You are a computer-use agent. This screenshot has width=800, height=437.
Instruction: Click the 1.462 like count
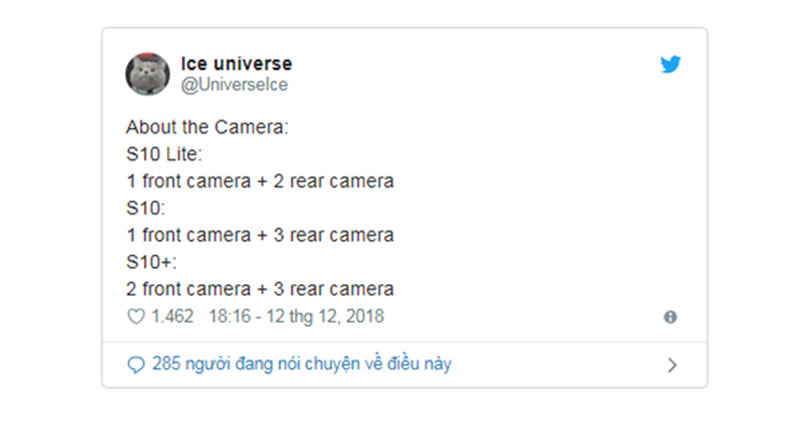click(174, 316)
